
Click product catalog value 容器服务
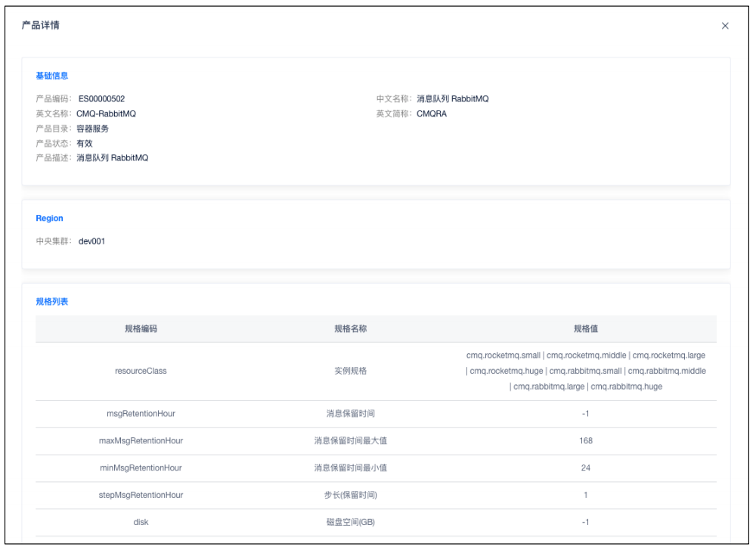[92, 129]
